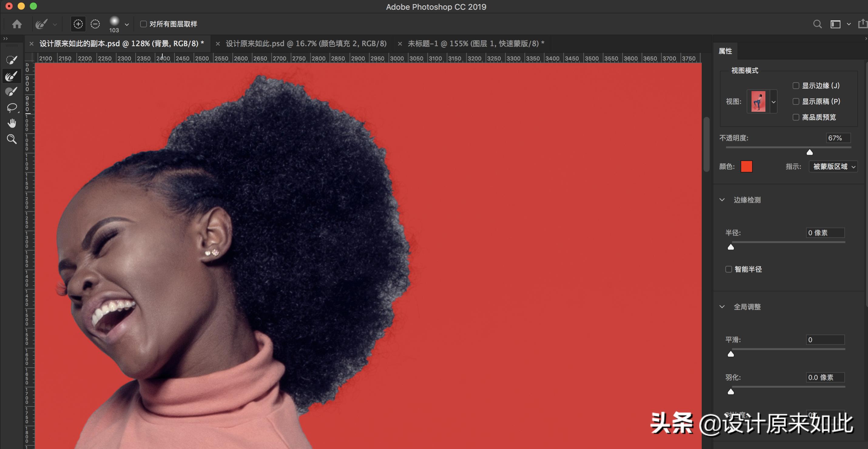Switch to 未标题-1 document tab
The height and width of the screenshot is (449, 868).
[475, 43]
